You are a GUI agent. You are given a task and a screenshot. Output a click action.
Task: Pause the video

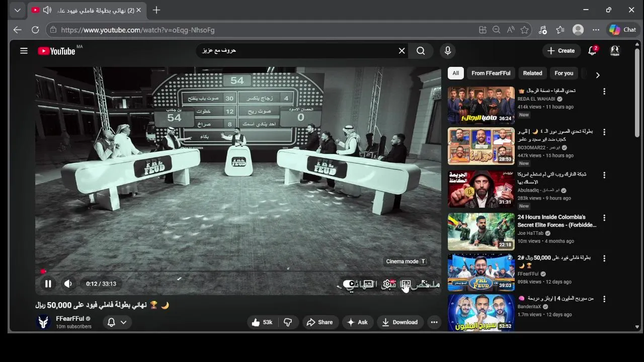48,284
